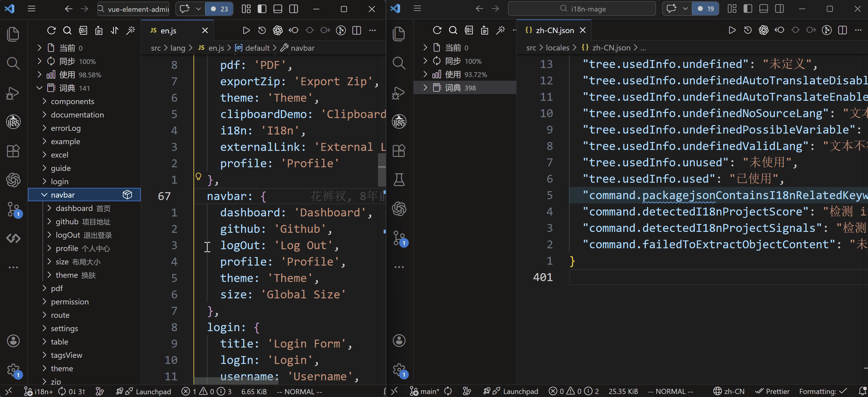This screenshot has height=397, width=868.
Task: Click the i18n-mage search command box
Action: point(582,9)
